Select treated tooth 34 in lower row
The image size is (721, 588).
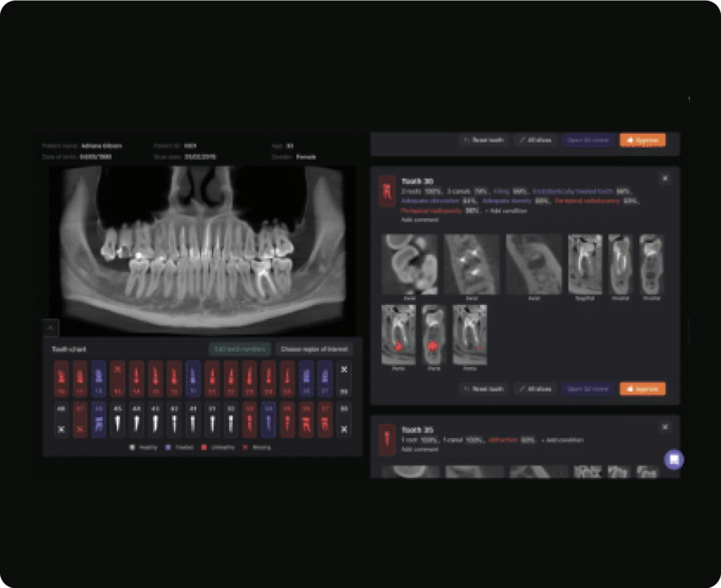click(268, 420)
